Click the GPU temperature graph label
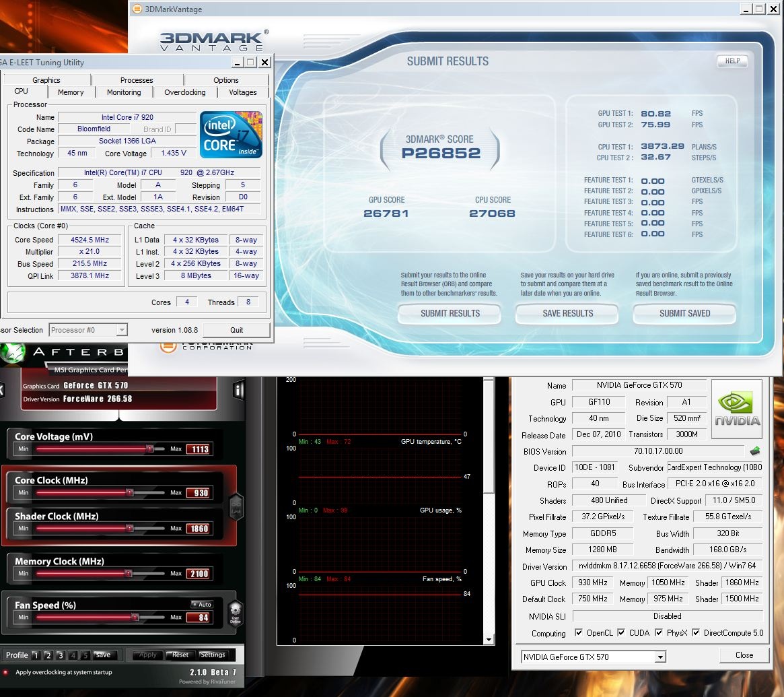Image resolution: width=784 pixels, height=697 pixels. pyautogui.click(x=431, y=441)
